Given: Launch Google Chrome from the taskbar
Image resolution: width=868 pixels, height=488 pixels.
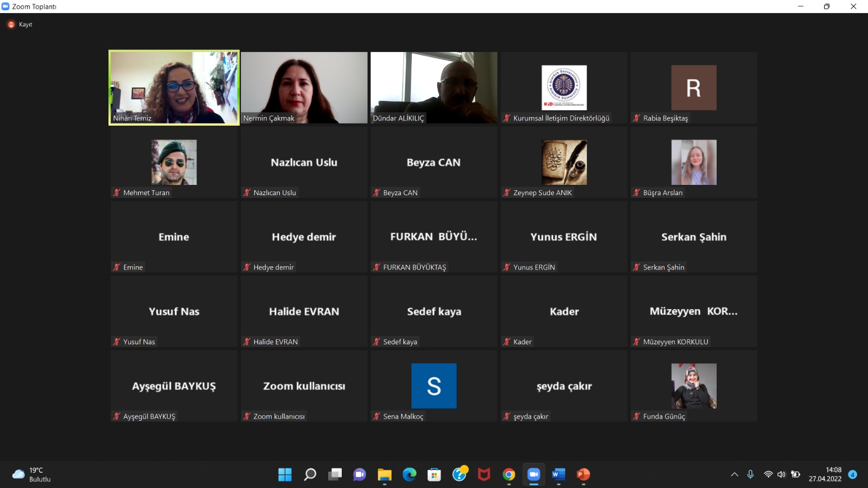Looking at the screenshot, I should point(508,474).
